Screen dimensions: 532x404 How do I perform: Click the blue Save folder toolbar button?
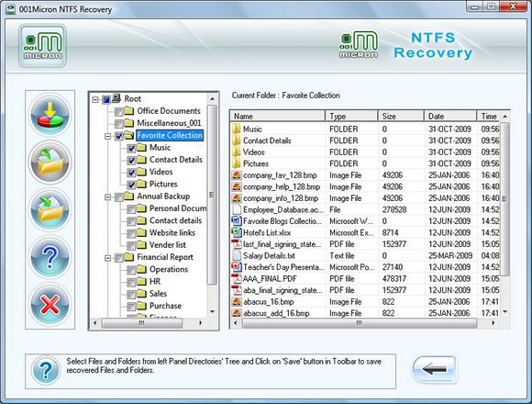(50, 209)
